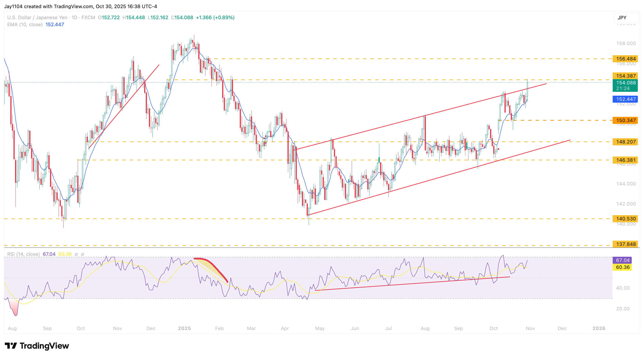Screen dimensions: 644x358
Task: Select the Nov label near the latest candle
Action: (530, 328)
